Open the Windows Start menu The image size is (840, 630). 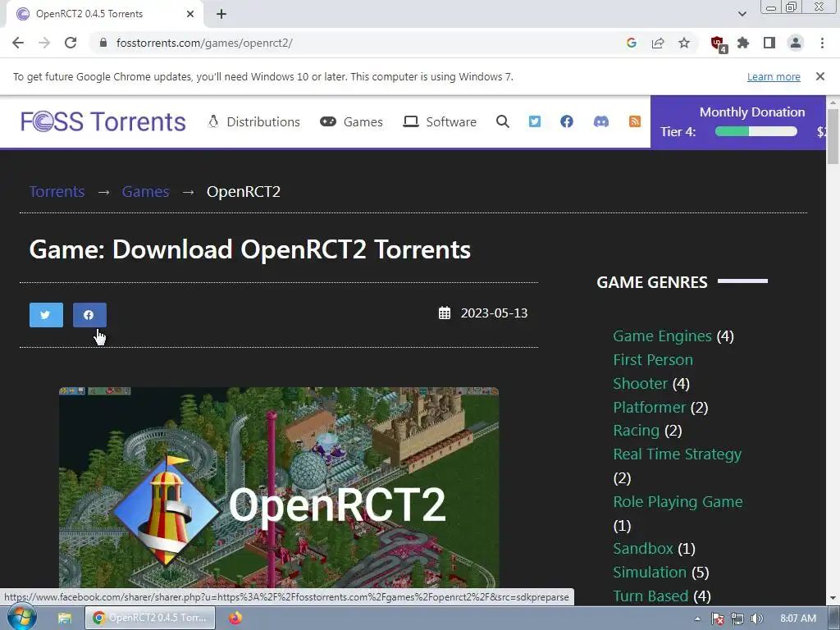click(22, 618)
